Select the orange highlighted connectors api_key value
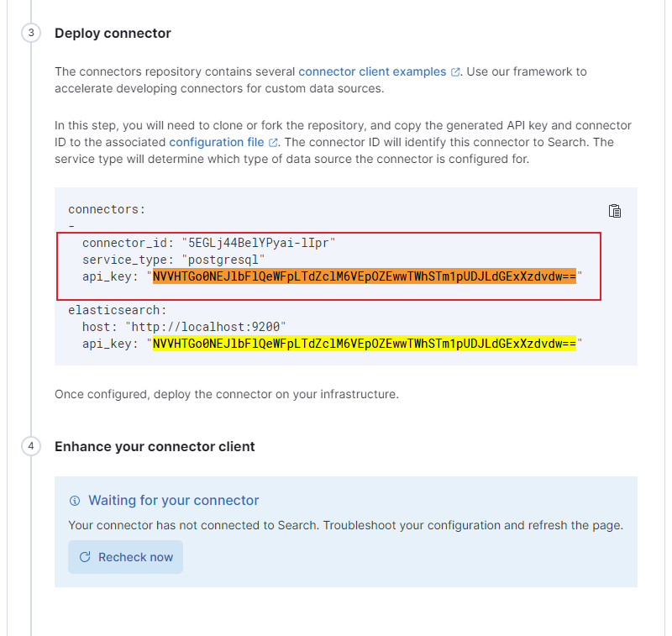The height and width of the screenshot is (636, 672). 363,276
